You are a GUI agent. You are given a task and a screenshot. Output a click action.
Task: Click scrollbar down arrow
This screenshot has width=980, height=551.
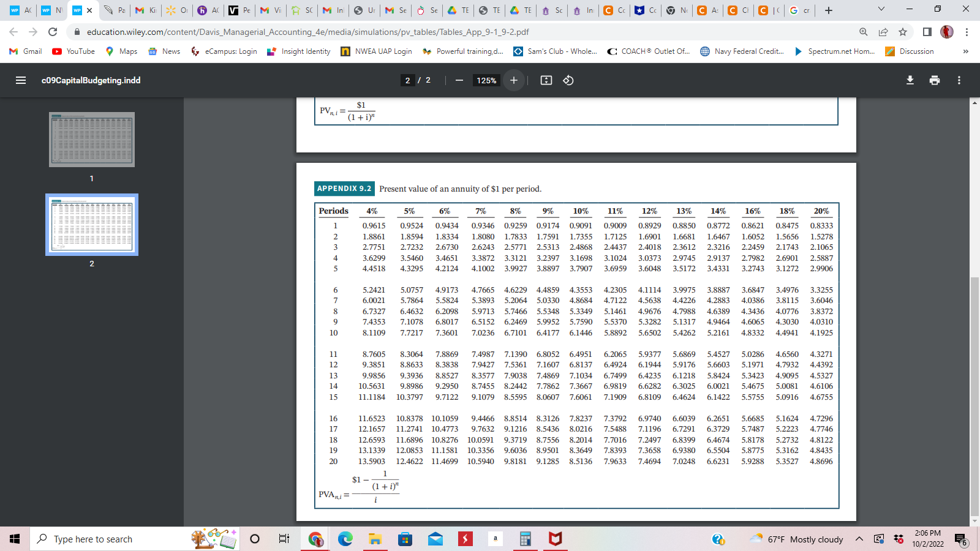point(975,522)
